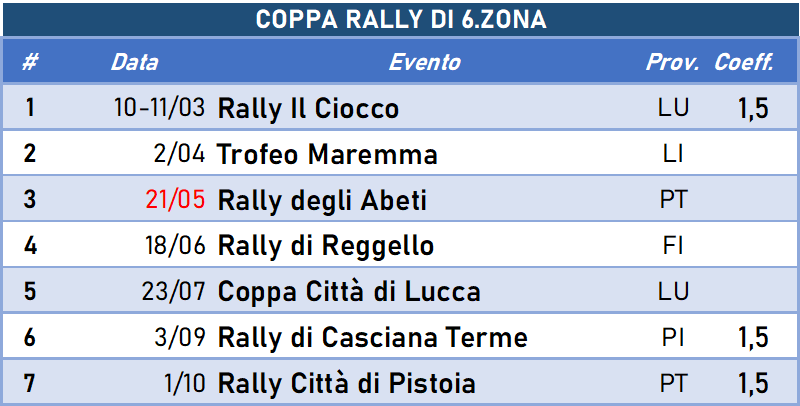Click the Coeff. column header
The width and height of the screenshot is (800, 406).
click(x=744, y=62)
